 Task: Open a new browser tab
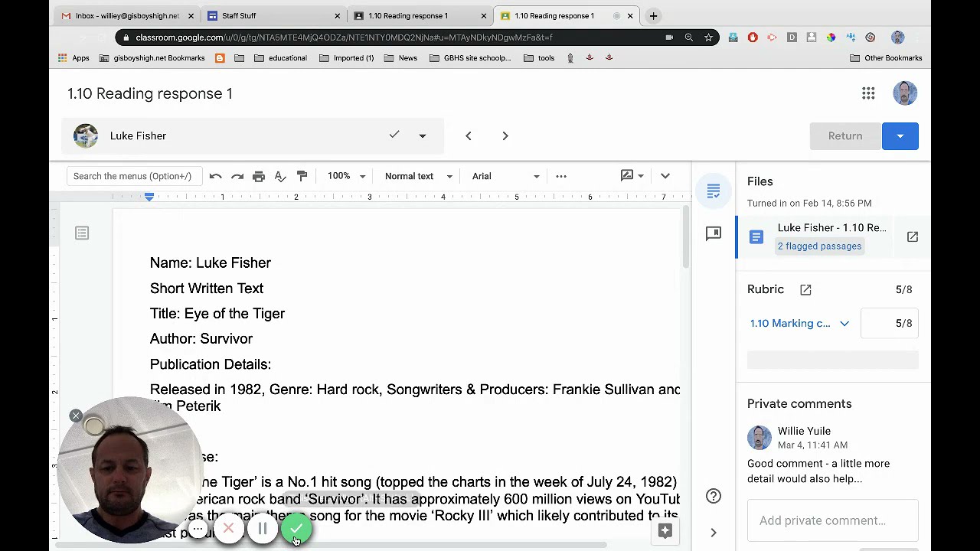(x=653, y=15)
